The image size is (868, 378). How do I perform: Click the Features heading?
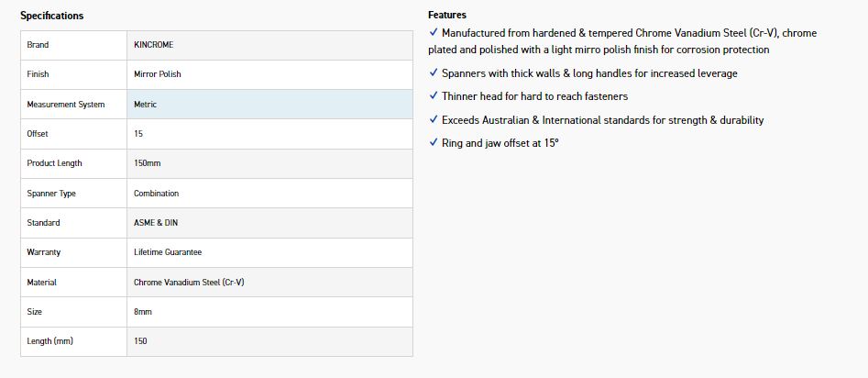pyautogui.click(x=447, y=15)
